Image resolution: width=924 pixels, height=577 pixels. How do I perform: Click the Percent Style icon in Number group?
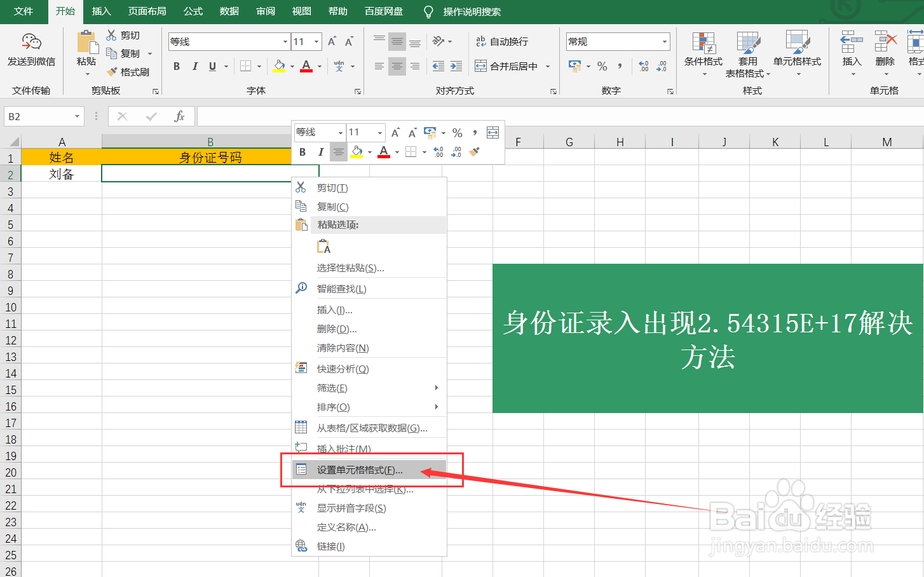pos(601,65)
